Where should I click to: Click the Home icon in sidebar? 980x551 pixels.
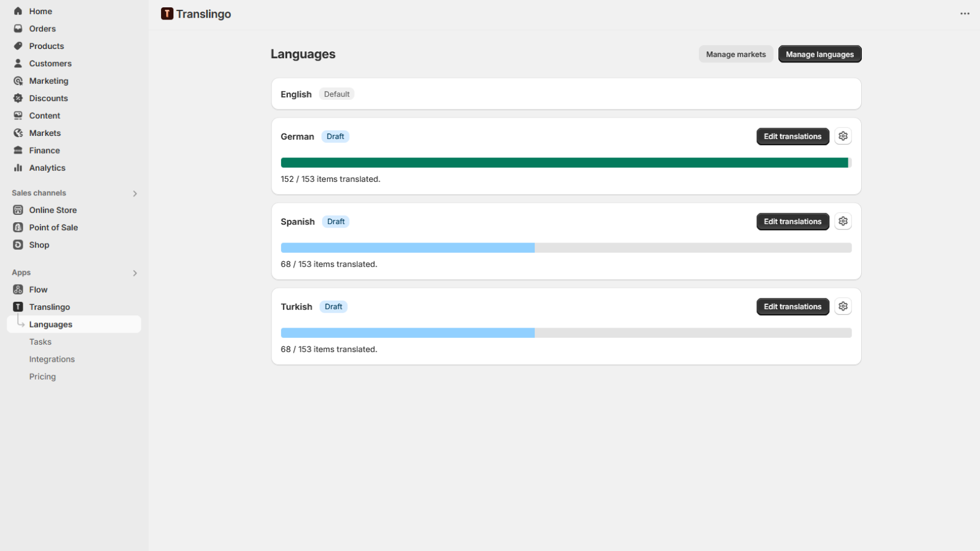[18, 11]
